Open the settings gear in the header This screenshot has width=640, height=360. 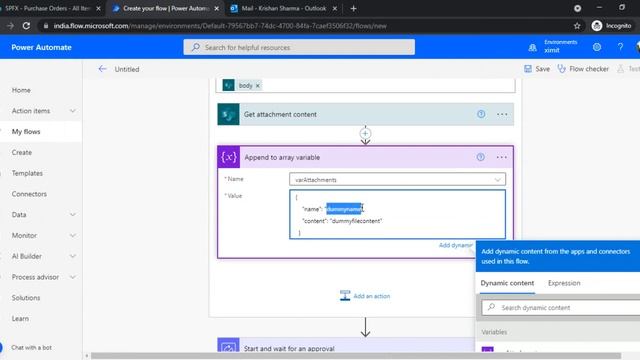pyautogui.click(x=597, y=47)
